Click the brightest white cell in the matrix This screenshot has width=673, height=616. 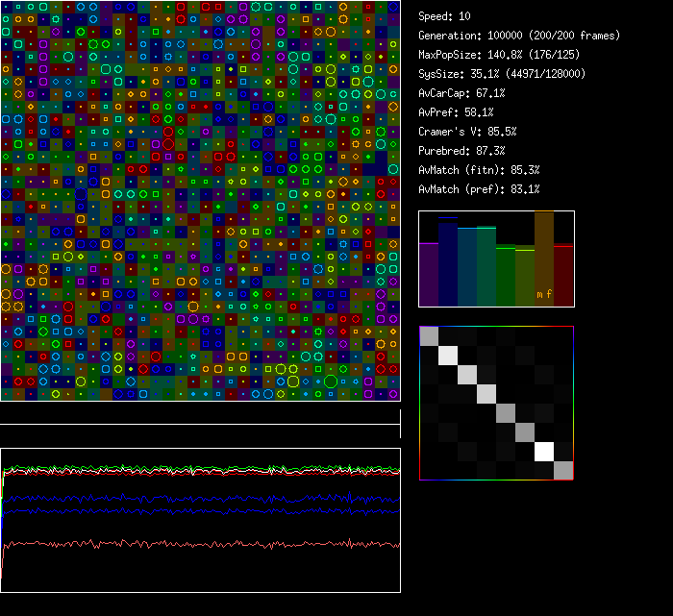pyautogui.click(x=544, y=451)
